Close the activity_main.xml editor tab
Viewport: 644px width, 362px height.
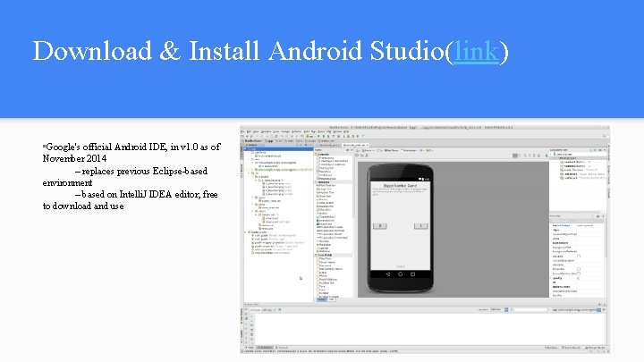[x=368, y=145]
